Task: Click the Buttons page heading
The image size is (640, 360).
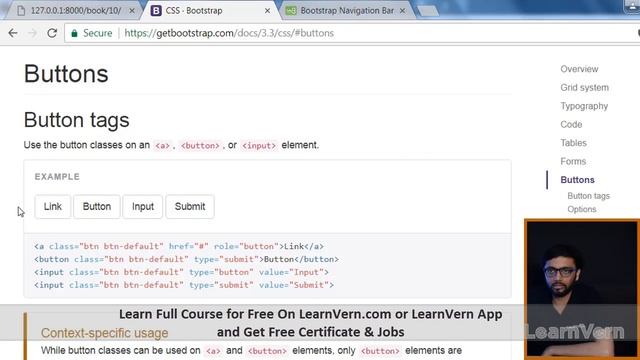Action: point(66,74)
